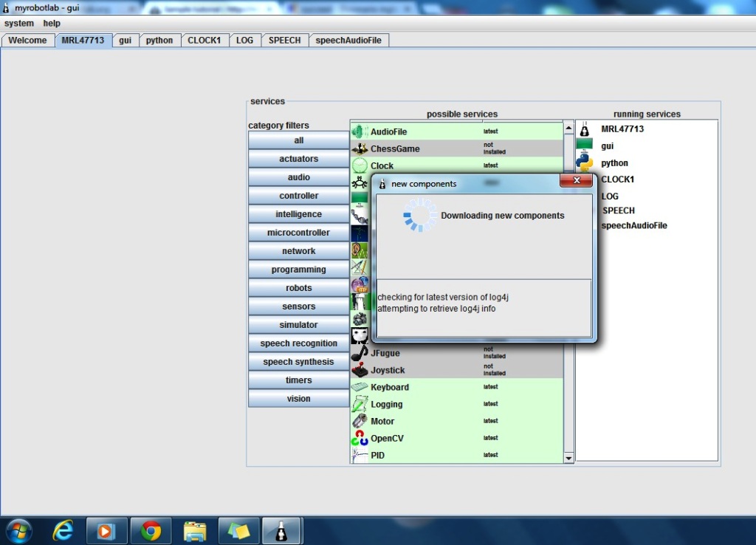Switch to the gui tab
The height and width of the screenshot is (545, 756).
tap(126, 41)
